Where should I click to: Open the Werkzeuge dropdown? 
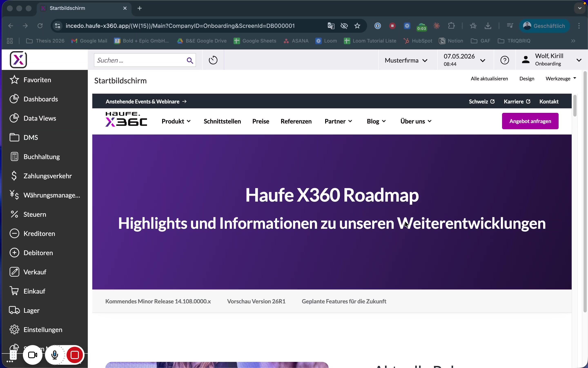point(561,79)
